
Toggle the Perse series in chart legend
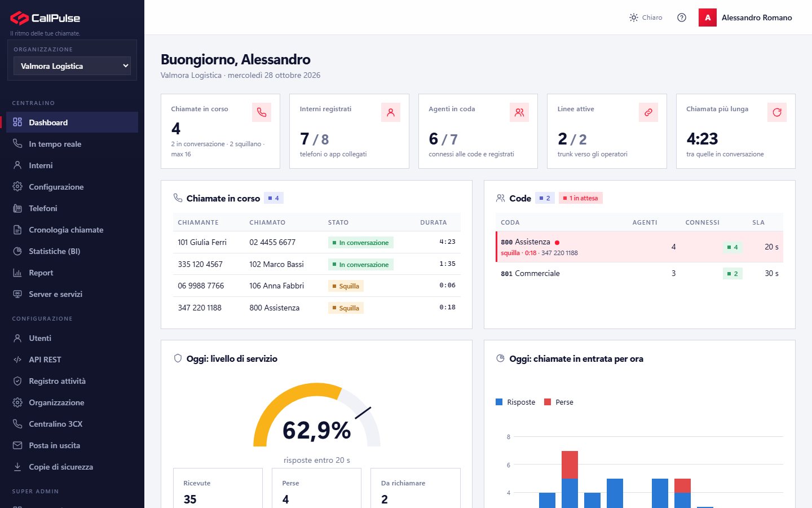tap(559, 402)
